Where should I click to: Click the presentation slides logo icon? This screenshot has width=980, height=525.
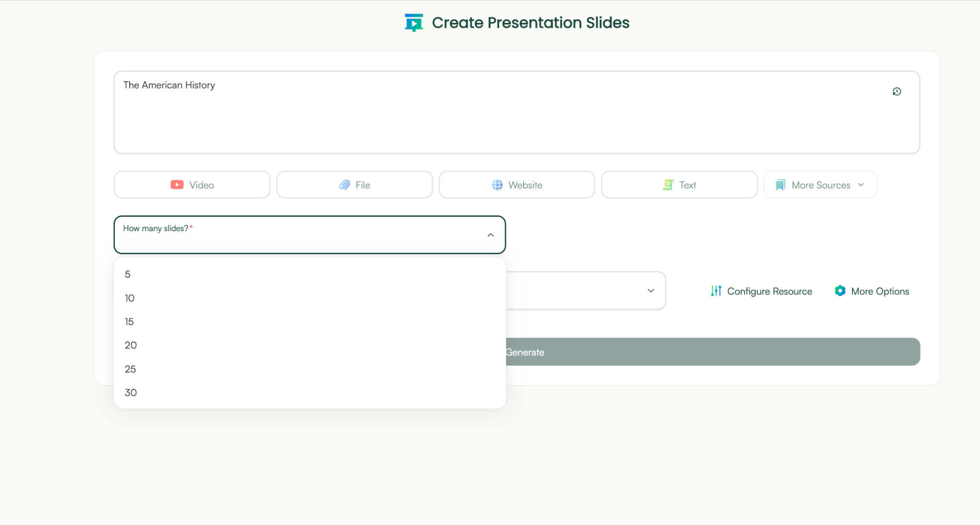pos(413,22)
